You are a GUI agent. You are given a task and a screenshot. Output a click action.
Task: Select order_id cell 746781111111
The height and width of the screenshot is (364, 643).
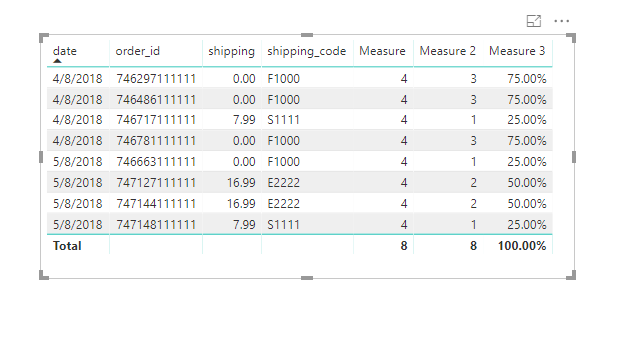point(156,141)
